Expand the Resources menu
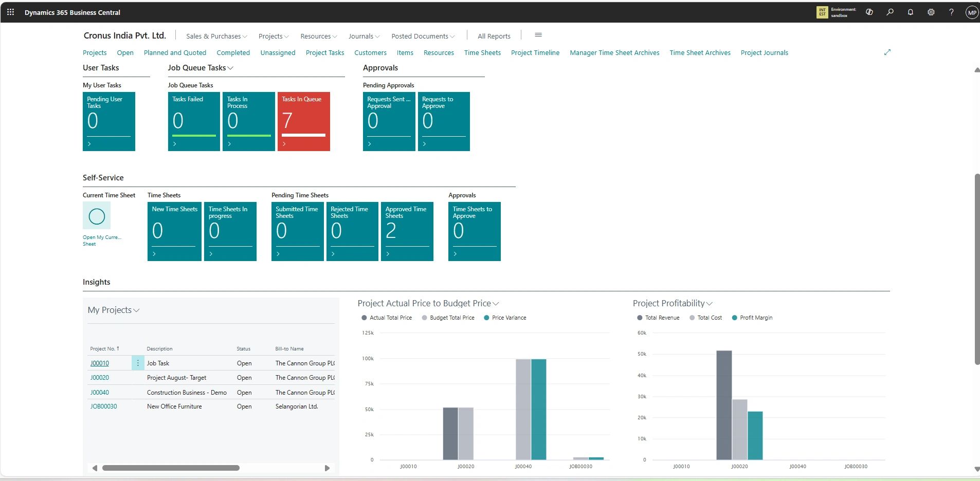The height and width of the screenshot is (481, 980). tap(319, 36)
